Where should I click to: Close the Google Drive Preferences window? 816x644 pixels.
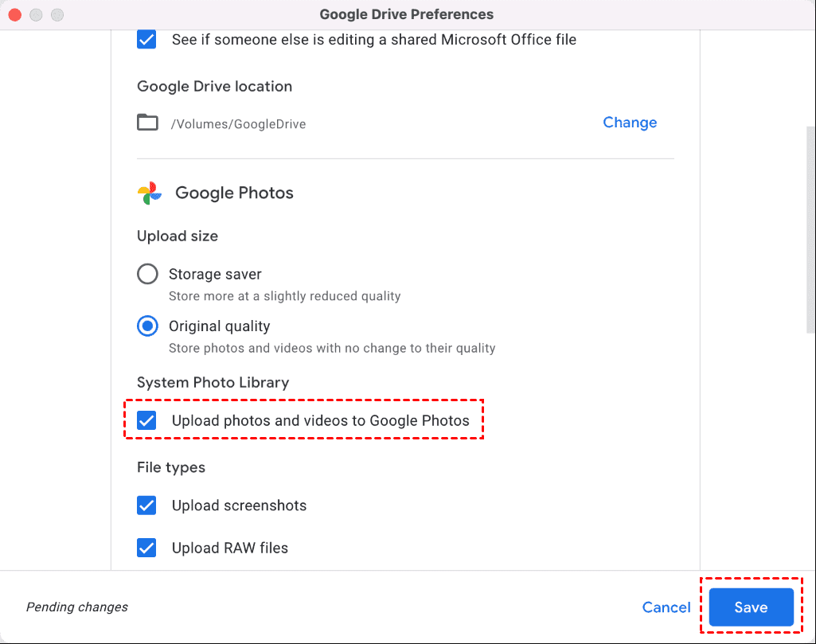pos(16,15)
